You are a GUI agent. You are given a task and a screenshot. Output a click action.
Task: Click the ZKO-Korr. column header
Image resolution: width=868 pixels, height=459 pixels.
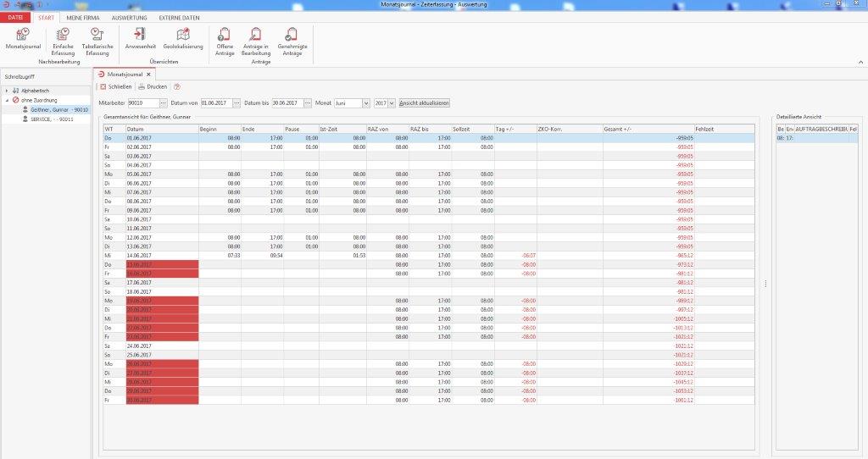[570, 129]
